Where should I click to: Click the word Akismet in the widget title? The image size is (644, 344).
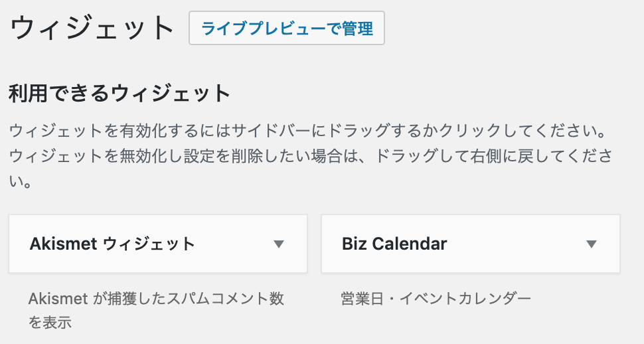click(63, 244)
